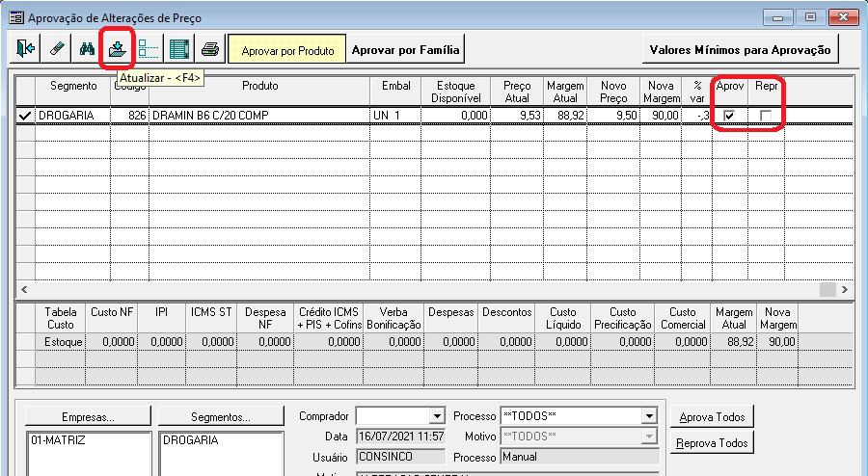Screen dimensions: 868x476
Task: Click Reprova Todos button
Action: [712, 443]
